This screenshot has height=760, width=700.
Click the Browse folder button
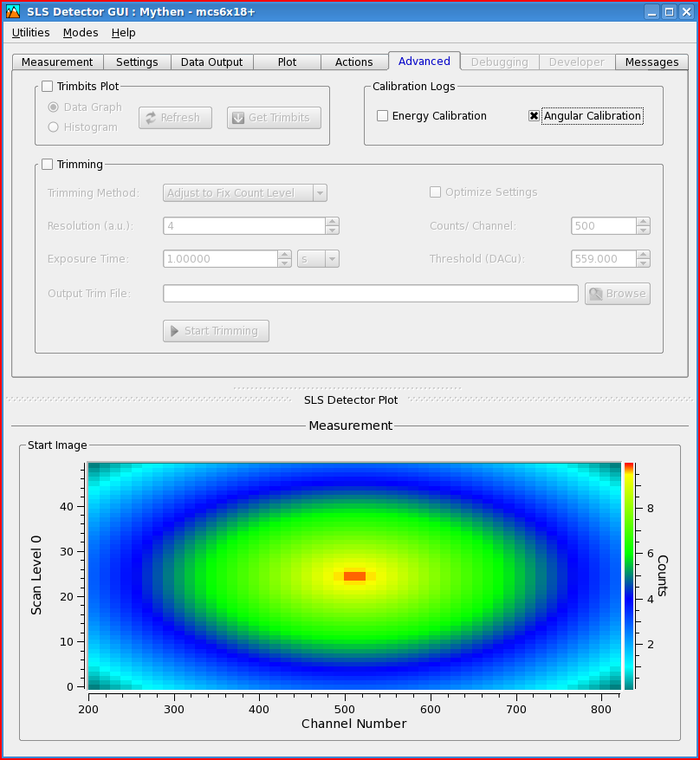coord(617,294)
